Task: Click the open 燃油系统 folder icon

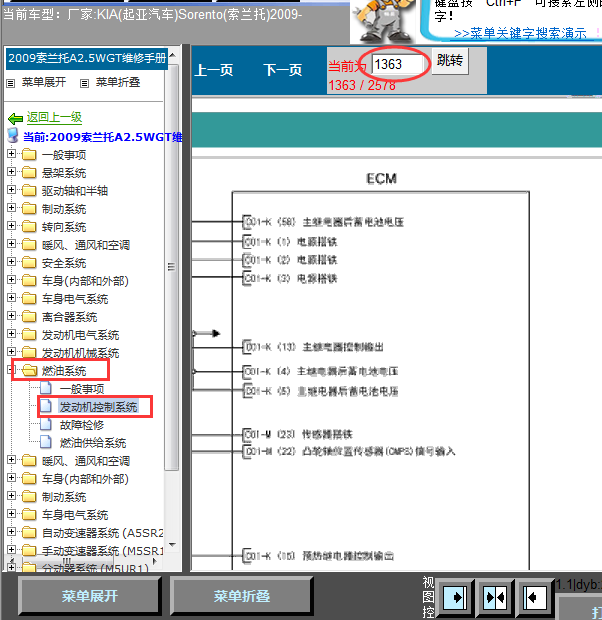Action: click(x=29, y=370)
